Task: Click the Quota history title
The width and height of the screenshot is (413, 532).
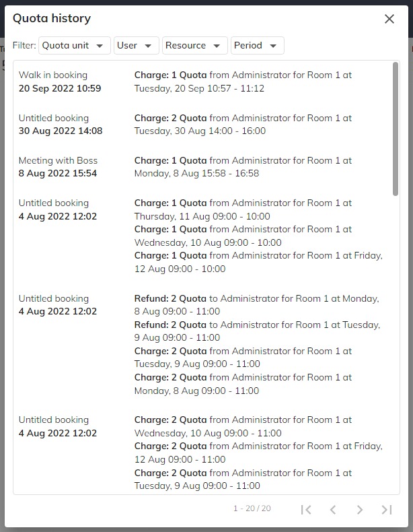Action: (x=52, y=19)
